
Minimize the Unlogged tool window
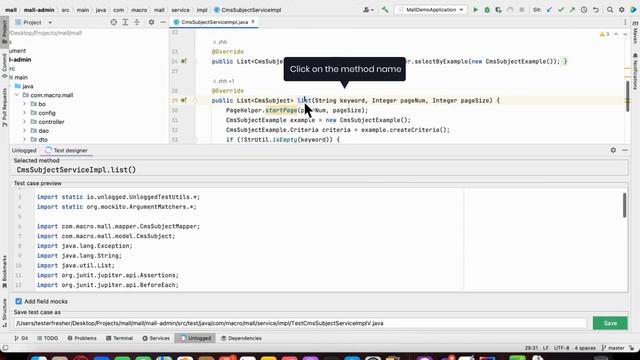pos(625,150)
